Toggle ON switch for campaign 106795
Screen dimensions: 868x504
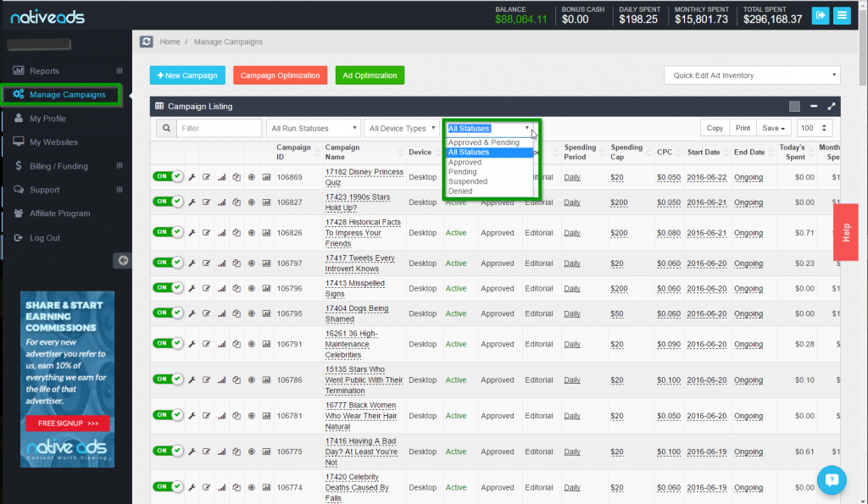coord(168,313)
